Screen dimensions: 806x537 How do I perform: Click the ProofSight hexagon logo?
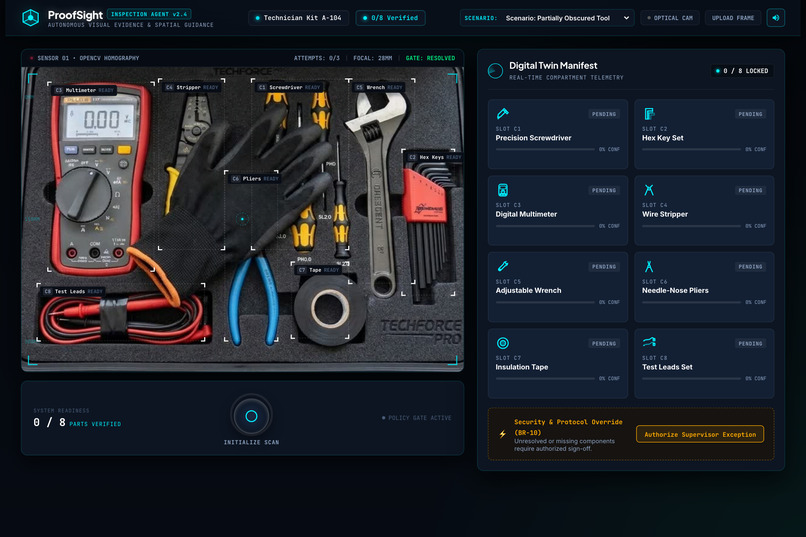31,17
